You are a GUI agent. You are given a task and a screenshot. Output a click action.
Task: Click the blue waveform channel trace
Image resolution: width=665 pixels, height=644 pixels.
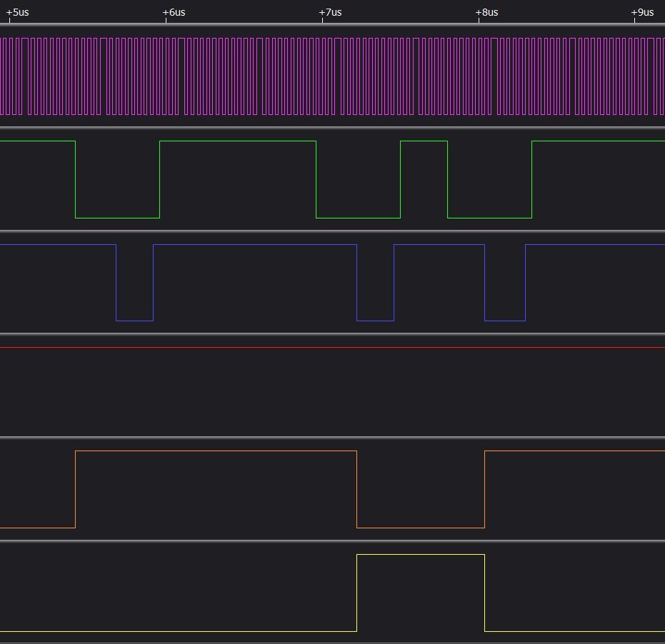pyautogui.click(x=333, y=283)
